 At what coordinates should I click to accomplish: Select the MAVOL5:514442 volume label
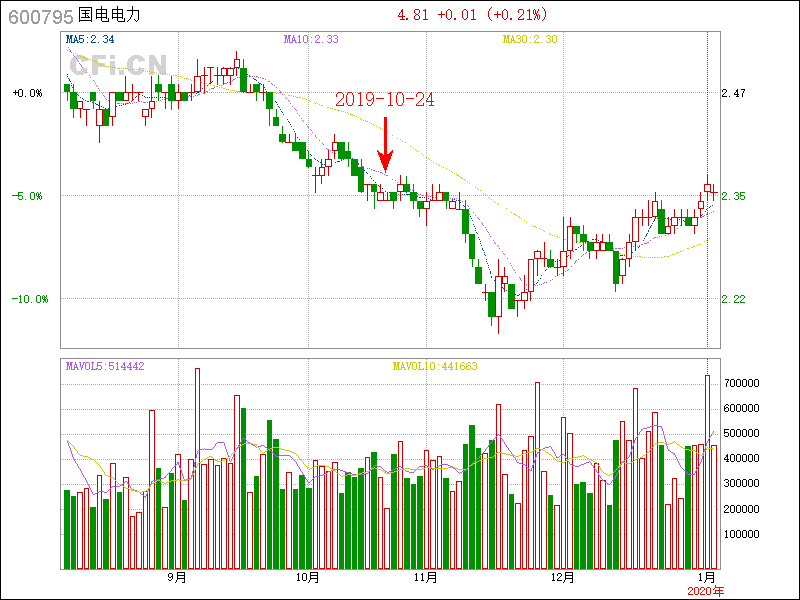[x=105, y=366]
